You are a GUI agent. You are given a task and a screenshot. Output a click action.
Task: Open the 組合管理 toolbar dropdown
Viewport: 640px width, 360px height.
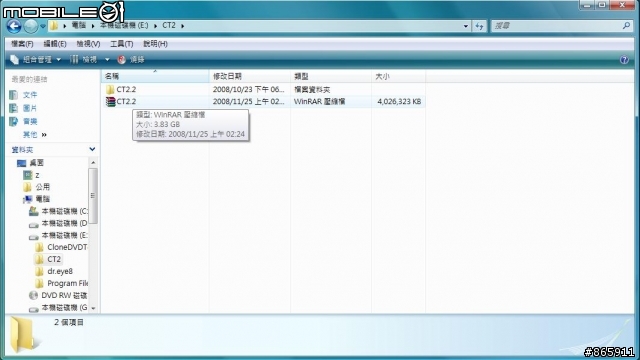point(36,60)
